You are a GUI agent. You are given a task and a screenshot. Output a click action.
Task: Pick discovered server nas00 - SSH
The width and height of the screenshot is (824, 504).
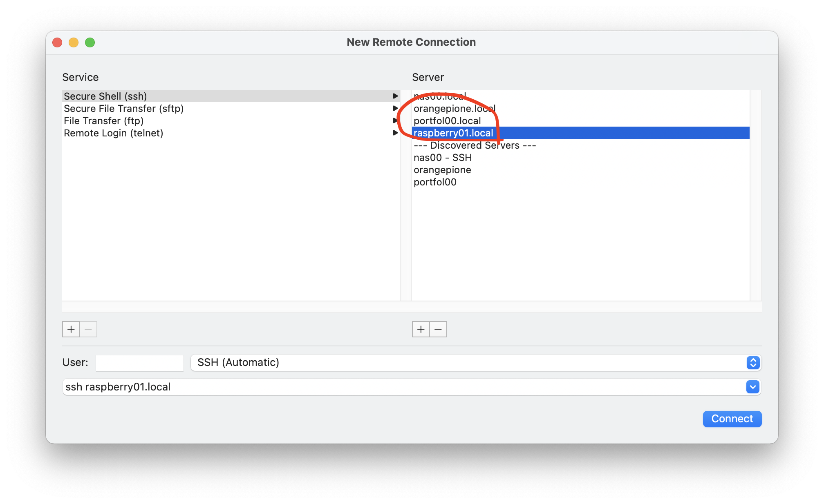[x=443, y=158]
